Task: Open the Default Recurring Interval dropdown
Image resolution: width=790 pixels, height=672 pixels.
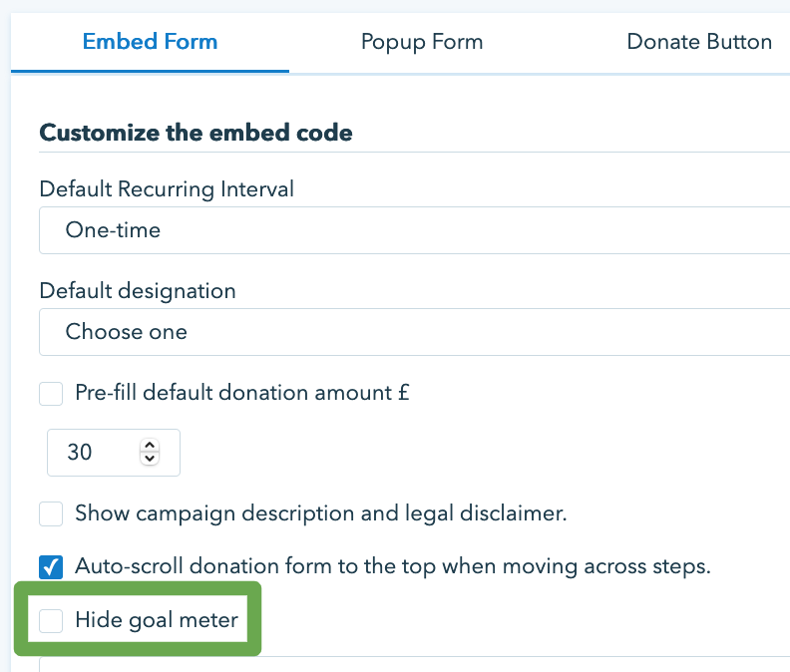Action: coord(414,230)
